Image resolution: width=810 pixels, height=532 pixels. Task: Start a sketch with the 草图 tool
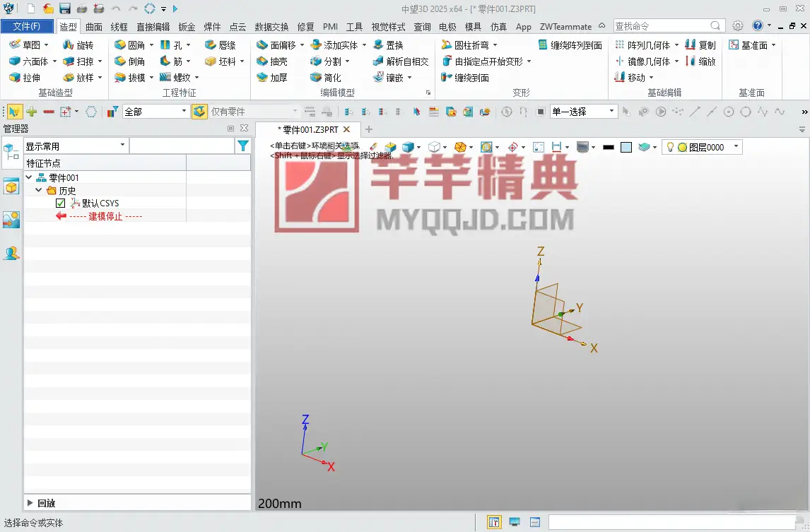(25, 45)
